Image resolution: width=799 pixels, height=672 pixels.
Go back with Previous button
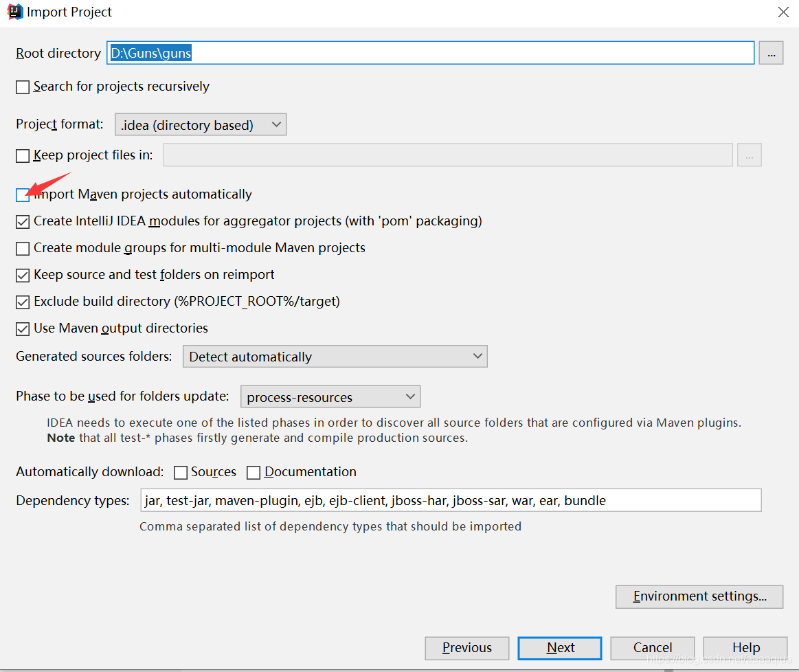[x=466, y=648]
